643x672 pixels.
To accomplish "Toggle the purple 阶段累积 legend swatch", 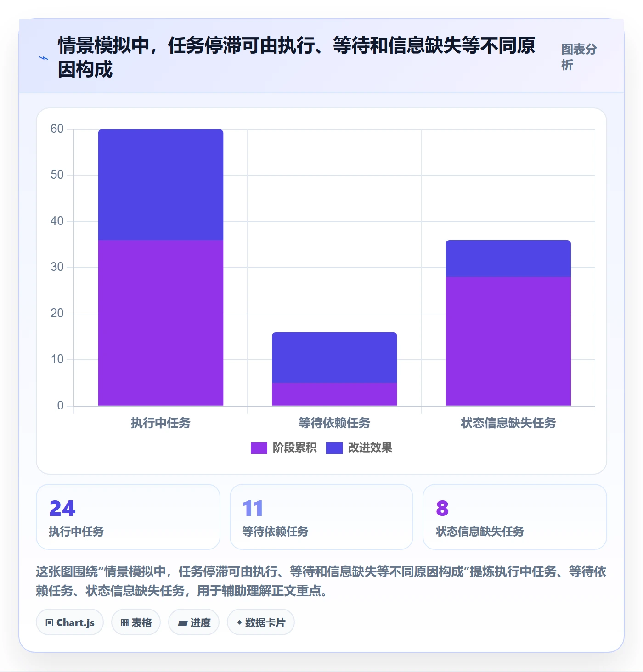I will (x=259, y=448).
